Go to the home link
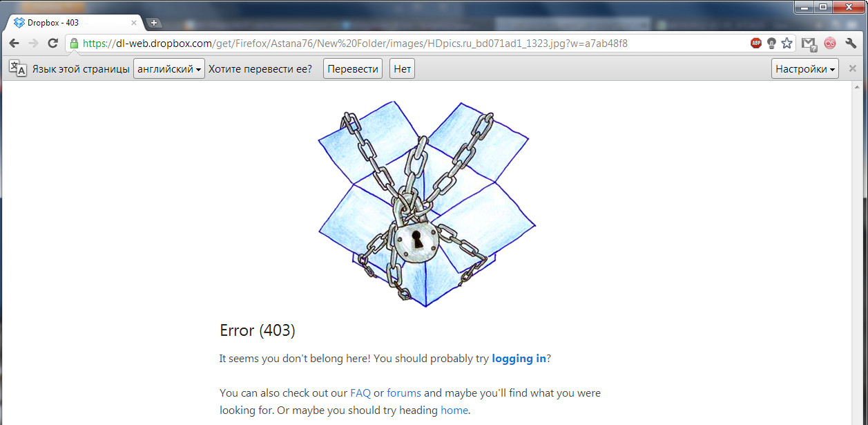Viewport: 868px width, 425px height. (454, 410)
